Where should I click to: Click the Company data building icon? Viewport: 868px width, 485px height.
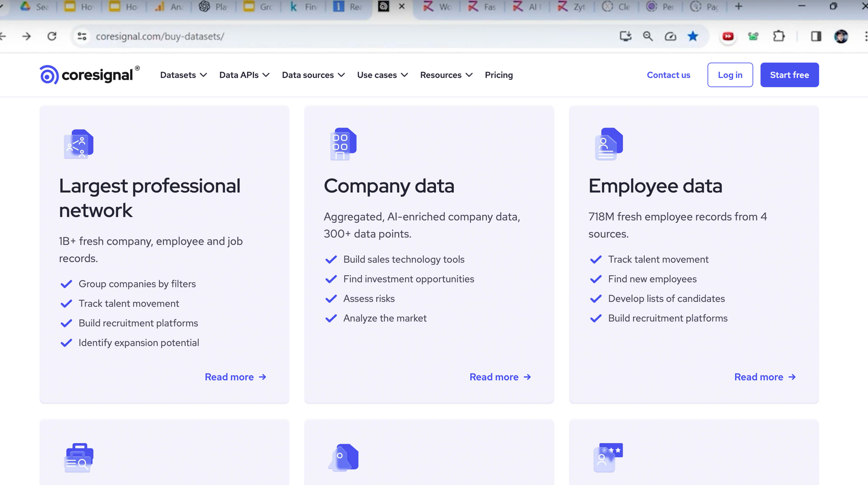[343, 144]
